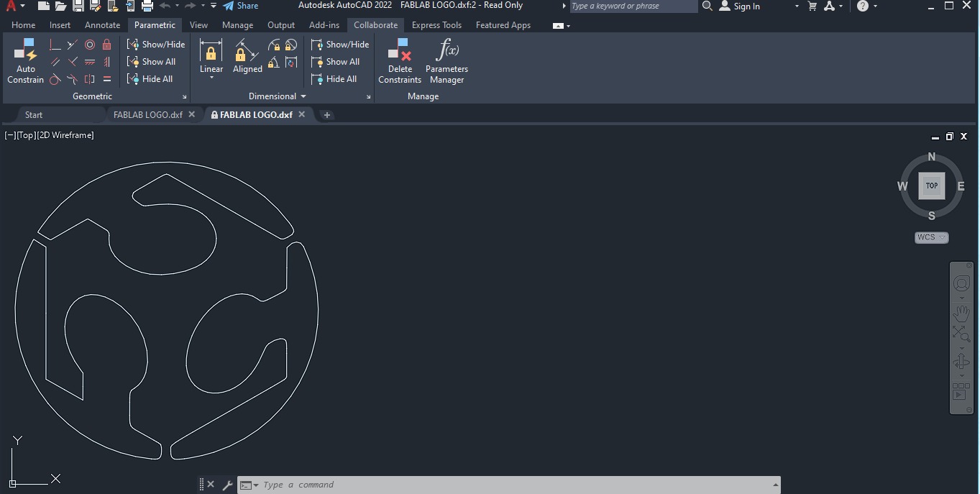
Task: Apply the Horizontal geometric constraint
Action: pos(89,62)
